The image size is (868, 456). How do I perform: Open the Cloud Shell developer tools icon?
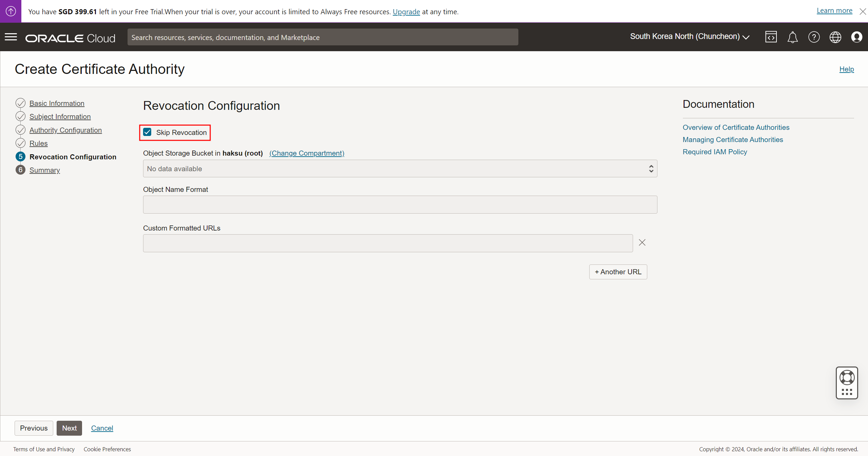[771, 37]
